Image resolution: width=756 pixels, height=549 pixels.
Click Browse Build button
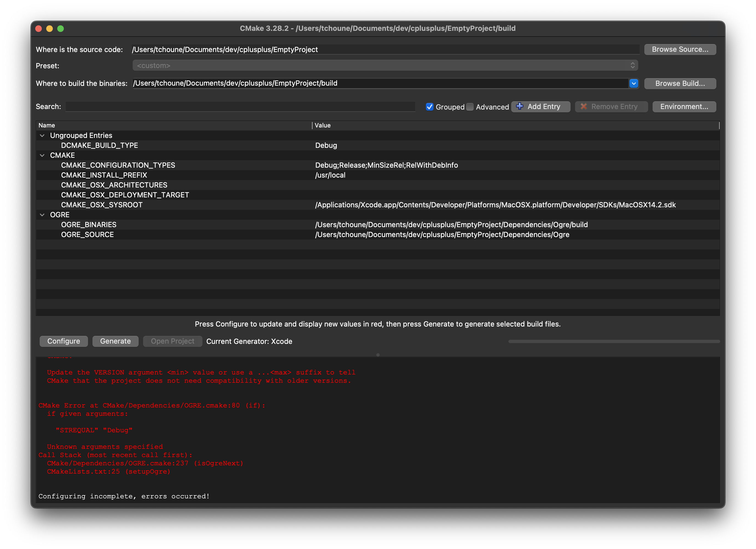click(680, 83)
